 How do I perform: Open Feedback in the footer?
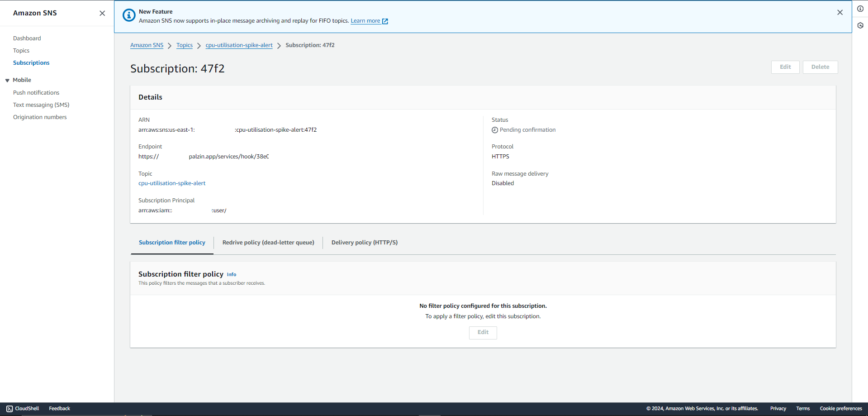tap(59, 408)
